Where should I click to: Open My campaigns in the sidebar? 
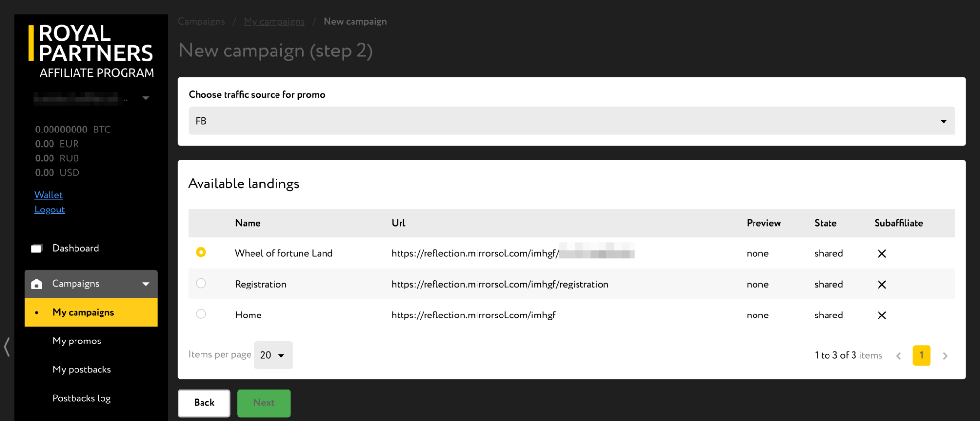click(x=91, y=312)
